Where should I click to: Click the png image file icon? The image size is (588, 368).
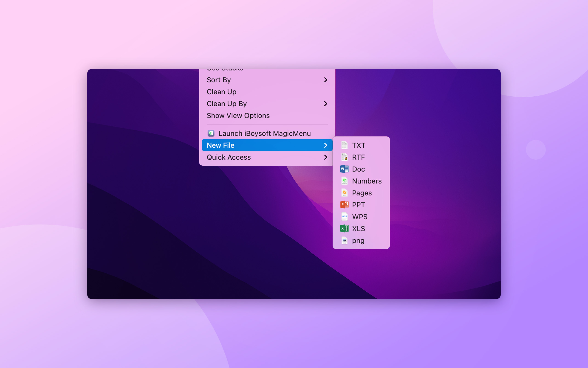pyautogui.click(x=344, y=241)
